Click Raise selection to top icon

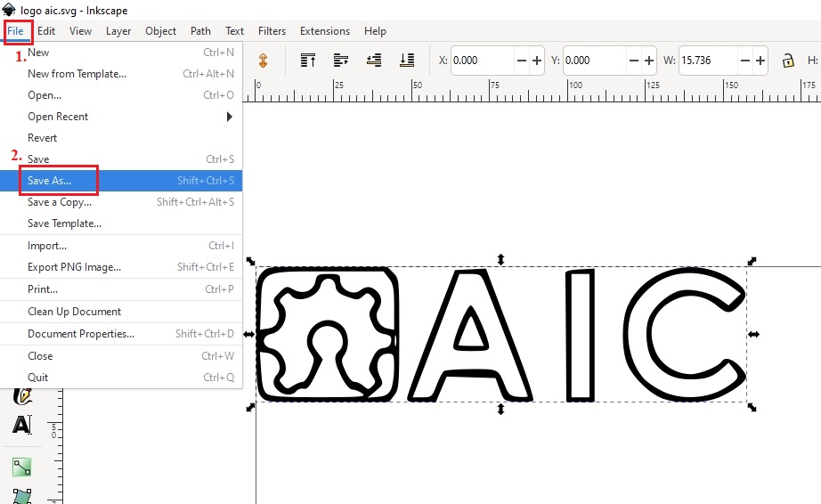point(308,61)
